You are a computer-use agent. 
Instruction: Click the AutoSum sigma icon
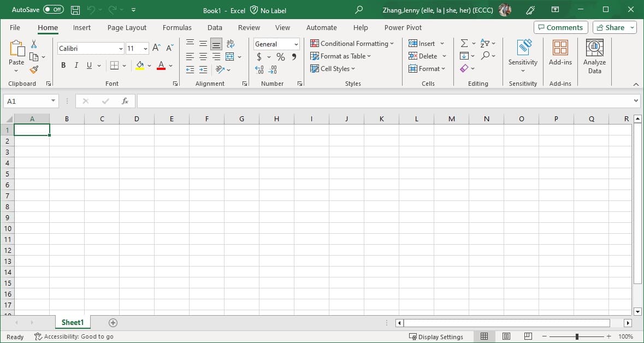tap(464, 43)
